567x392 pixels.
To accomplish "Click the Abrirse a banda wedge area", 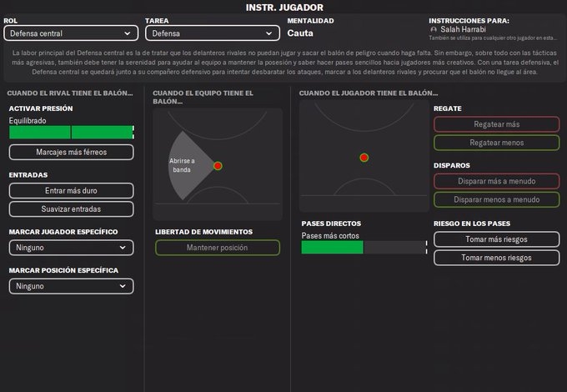I will click(x=187, y=165).
